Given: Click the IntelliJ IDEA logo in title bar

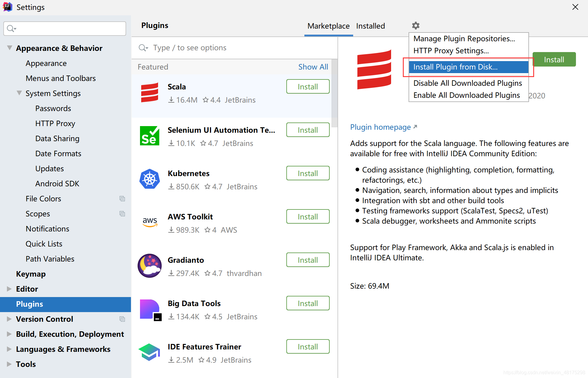Looking at the screenshot, I should click(7, 7).
